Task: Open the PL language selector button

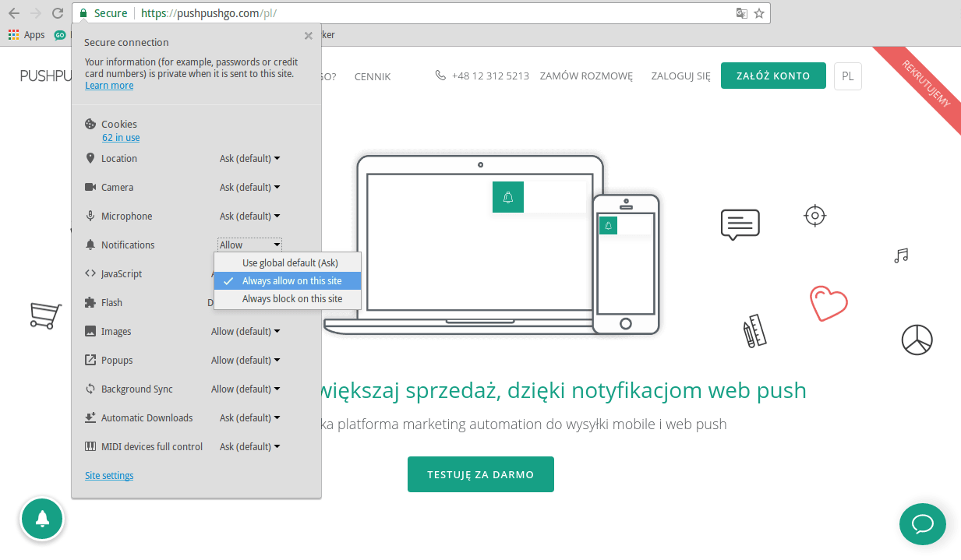Action: [x=848, y=76]
